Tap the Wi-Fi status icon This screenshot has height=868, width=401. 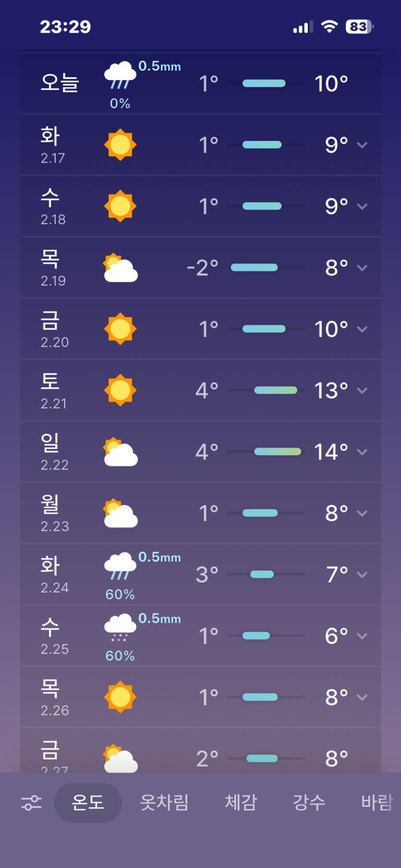pyautogui.click(x=329, y=27)
